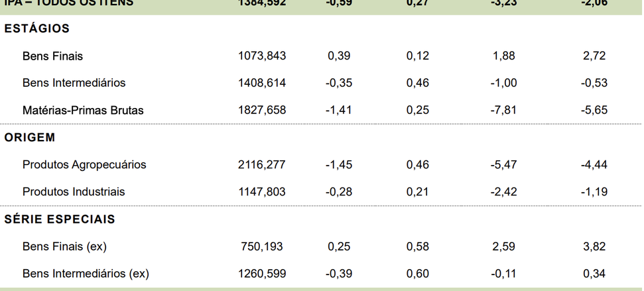Click the Bens Intermediários row label
The image size is (644, 291).
tap(74, 83)
